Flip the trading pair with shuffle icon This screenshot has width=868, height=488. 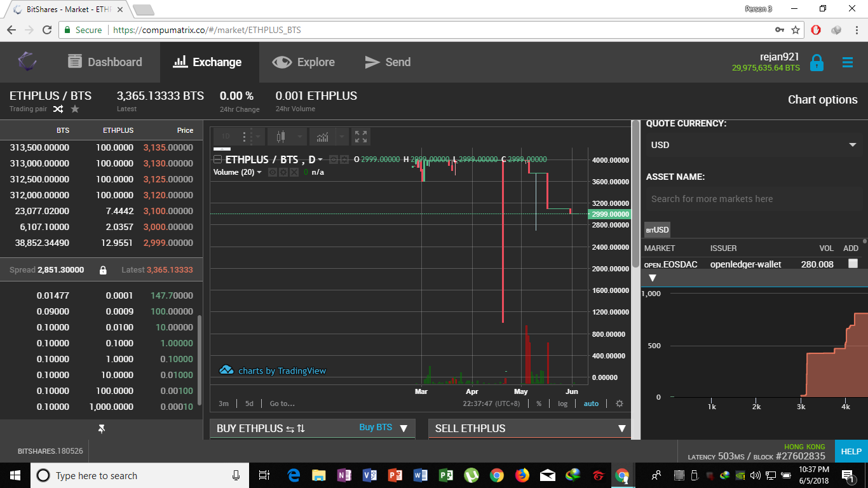coord(58,109)
